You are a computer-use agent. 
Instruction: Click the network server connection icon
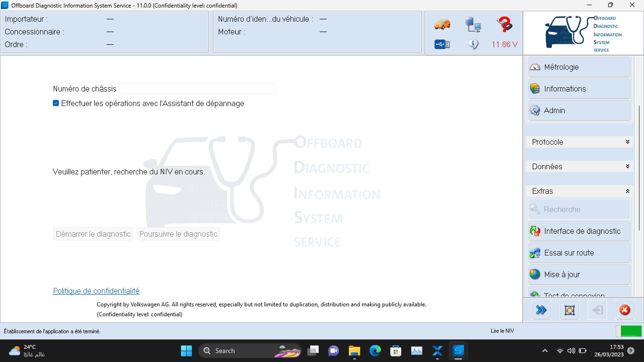point(472,24)
